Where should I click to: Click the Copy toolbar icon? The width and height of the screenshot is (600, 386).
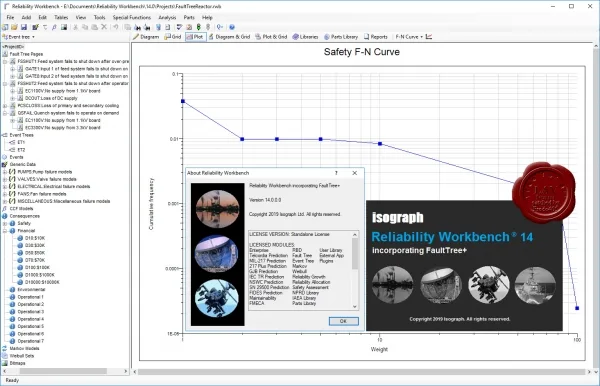(85, 27)
